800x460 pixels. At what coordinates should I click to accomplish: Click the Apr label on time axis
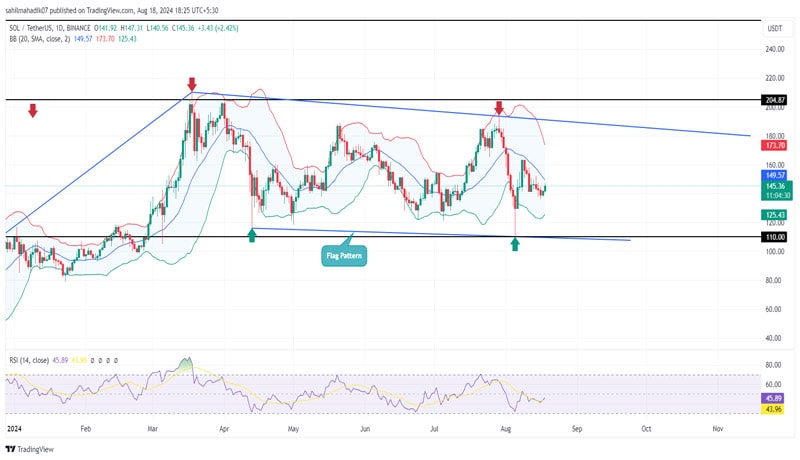click(224, 429)
